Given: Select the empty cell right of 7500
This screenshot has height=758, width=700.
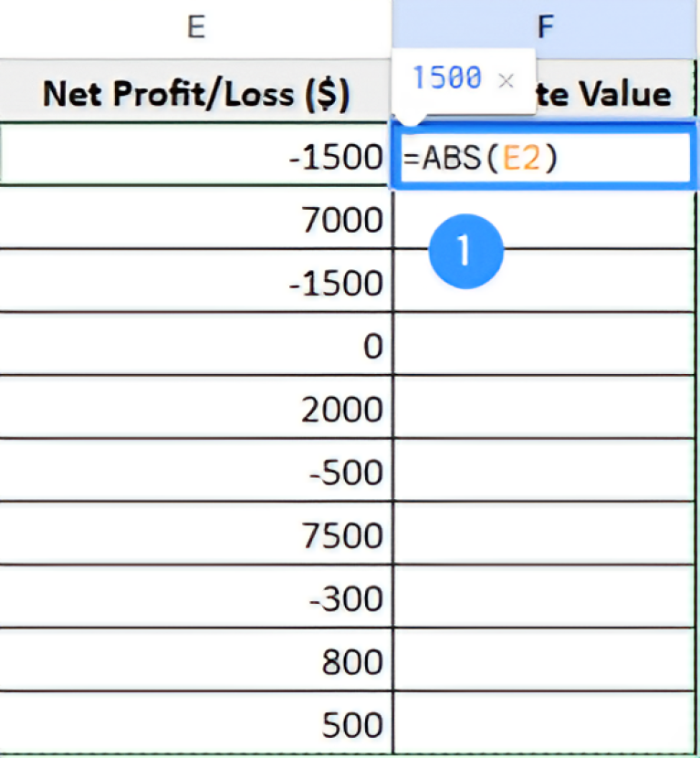Looking at the screenshot, I should coord(546,535).
